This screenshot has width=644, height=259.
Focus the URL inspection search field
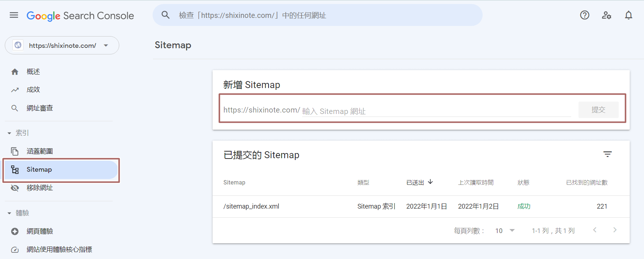[x=318, y=15]
